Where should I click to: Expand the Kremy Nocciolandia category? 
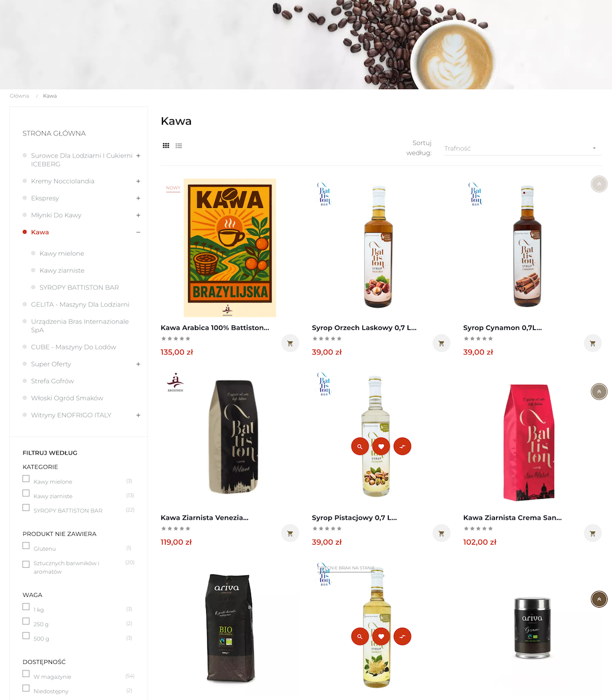138,181
